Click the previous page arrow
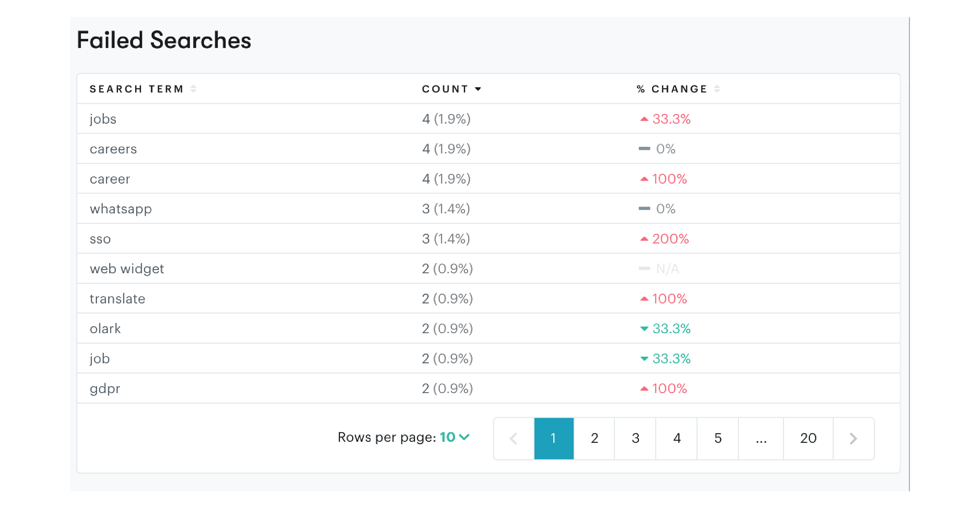The height and width of the screenshot is (508, 980). point(513,438)
